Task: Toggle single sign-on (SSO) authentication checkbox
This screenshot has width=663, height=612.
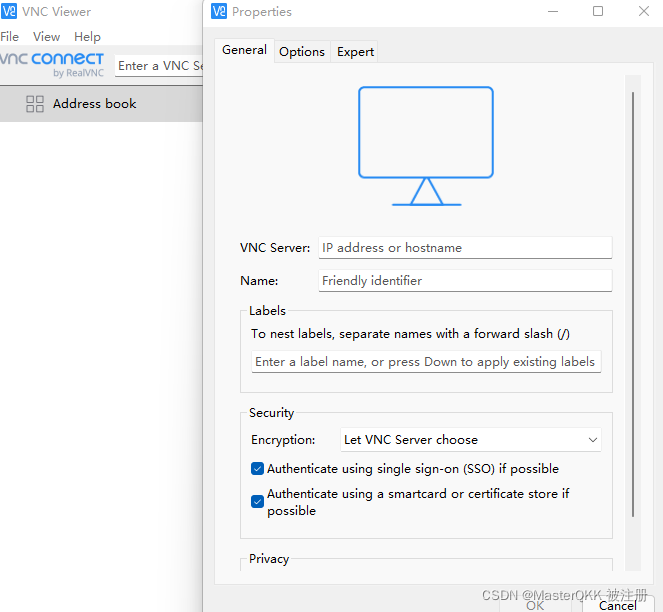Action: point(257,469)
